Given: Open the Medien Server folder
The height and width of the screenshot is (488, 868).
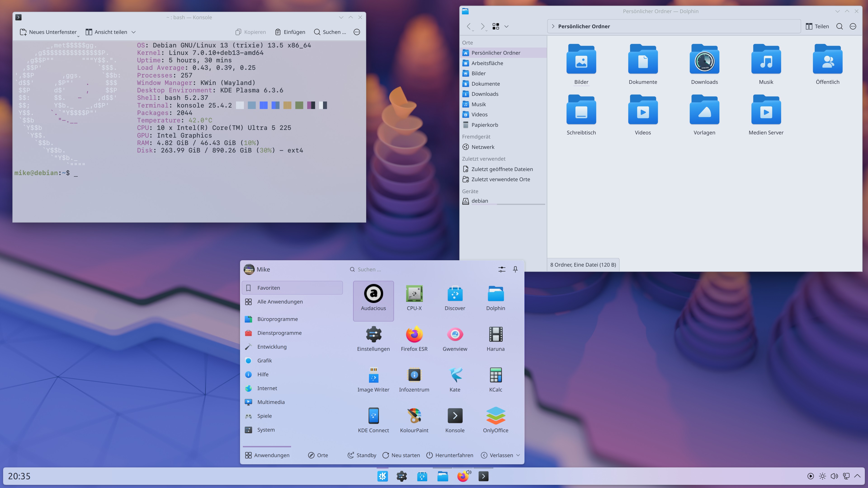Looking at the screenshot, I should 766,115.
